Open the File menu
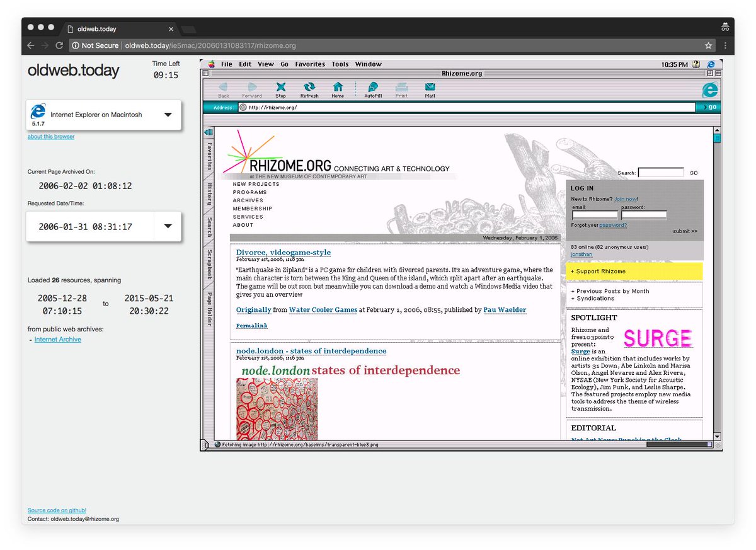 pyautogui.click(x=227, y=64)
